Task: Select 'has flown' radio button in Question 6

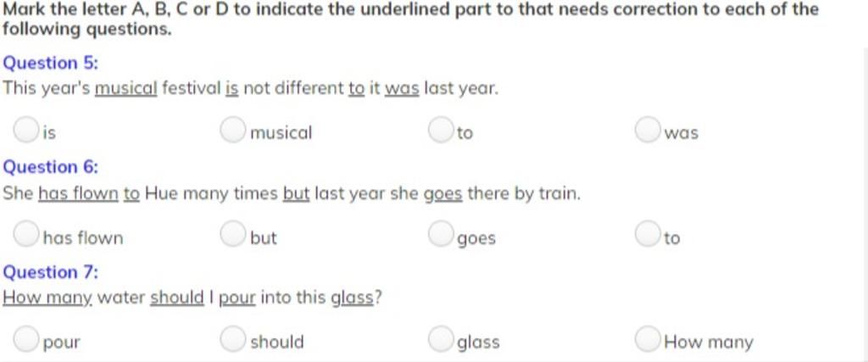Action: click(x=26, y=234)
